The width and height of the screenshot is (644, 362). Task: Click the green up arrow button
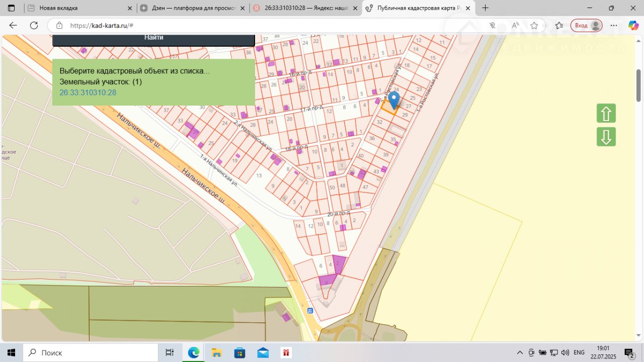[606, 114]
